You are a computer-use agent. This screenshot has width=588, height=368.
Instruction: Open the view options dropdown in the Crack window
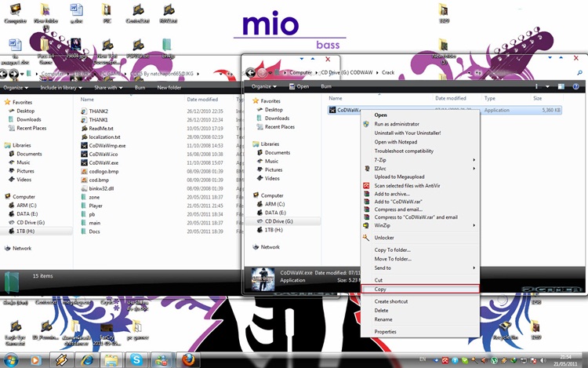(x=547, y=86)
